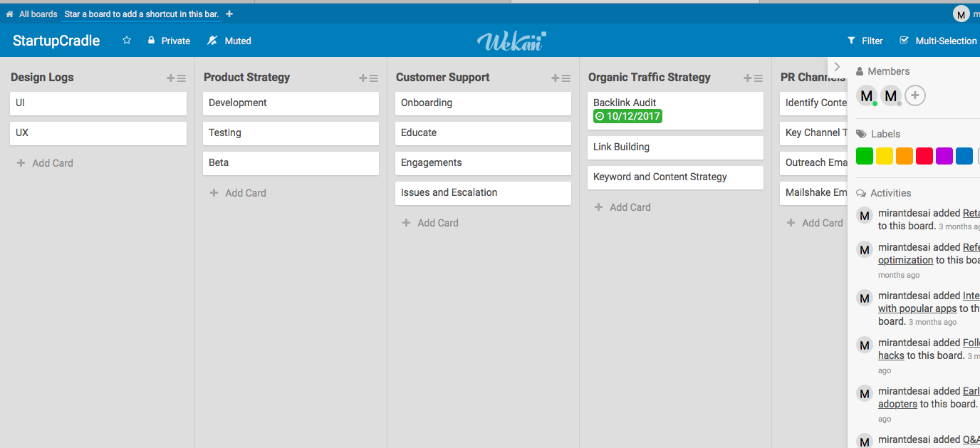980x448 pixels.
Task: Open the Engagements card
Action: (x=483, y=163)
